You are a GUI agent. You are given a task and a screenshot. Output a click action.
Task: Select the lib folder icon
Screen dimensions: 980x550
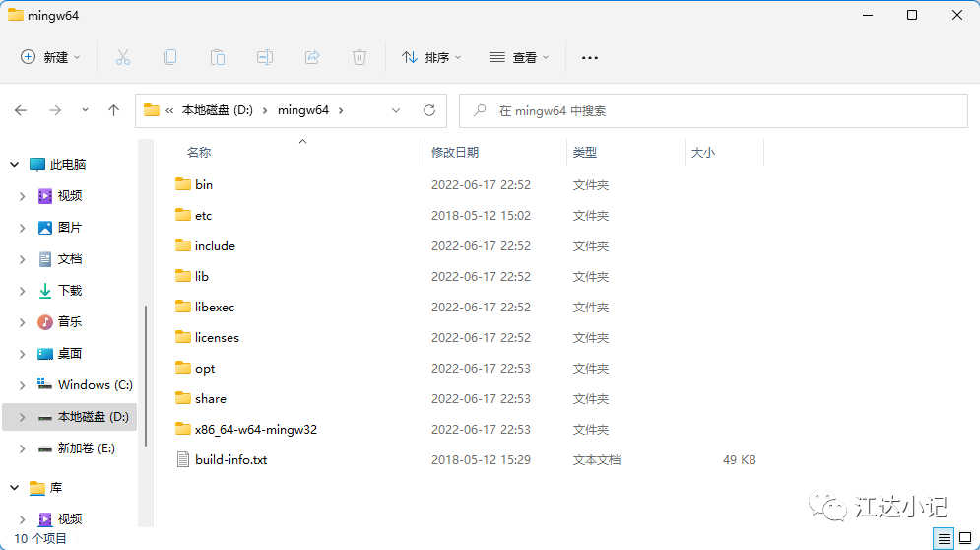point(182,276)
